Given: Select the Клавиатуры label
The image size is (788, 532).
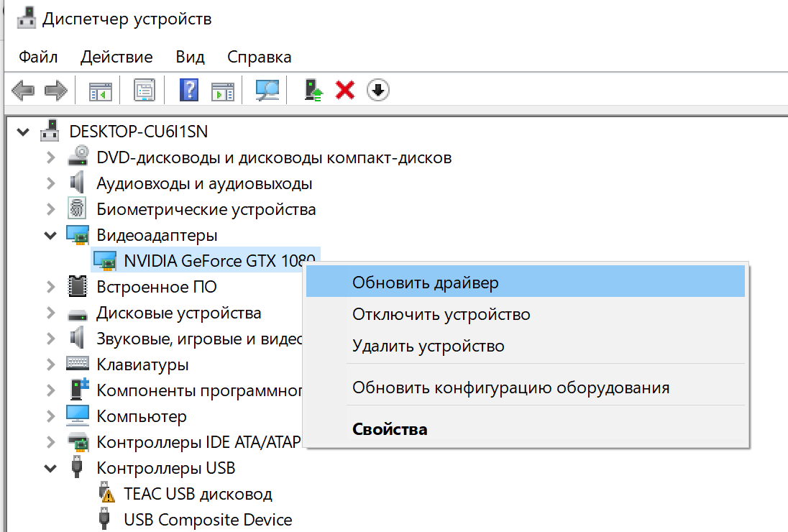Looking at the screenshot, I should coord(143,364).
